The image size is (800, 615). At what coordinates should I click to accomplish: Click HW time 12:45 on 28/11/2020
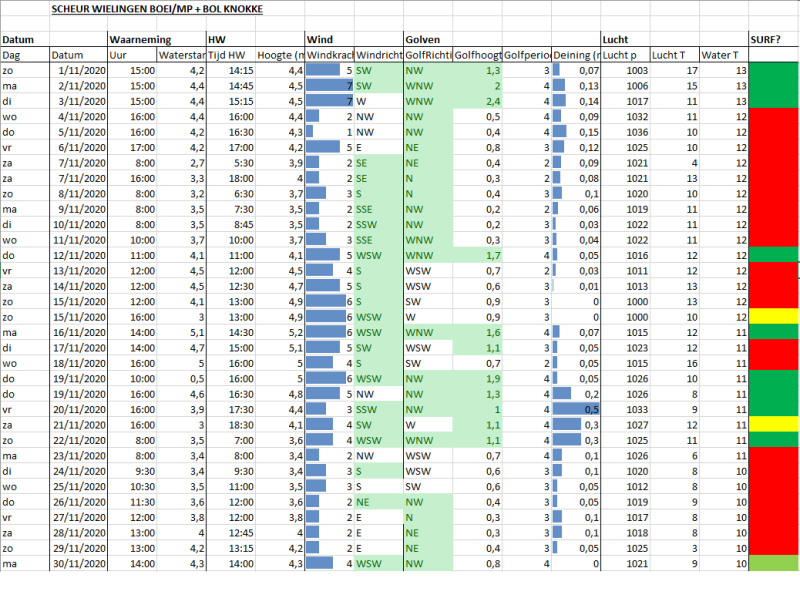231,533
